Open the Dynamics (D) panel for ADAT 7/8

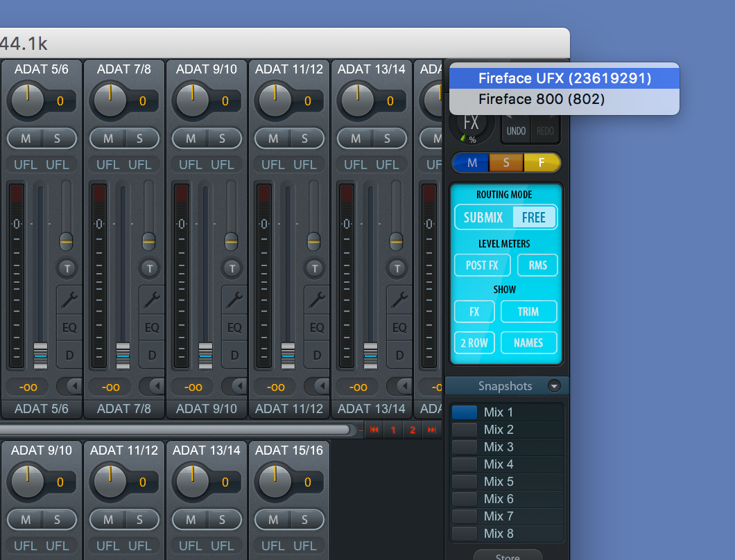click(x=152, y=356)
